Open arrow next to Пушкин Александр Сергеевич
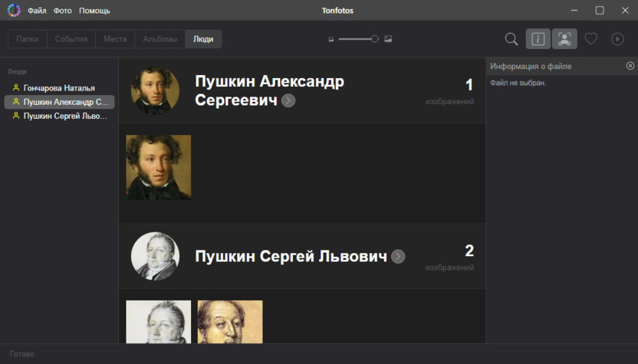 click(x=288, y=100)
